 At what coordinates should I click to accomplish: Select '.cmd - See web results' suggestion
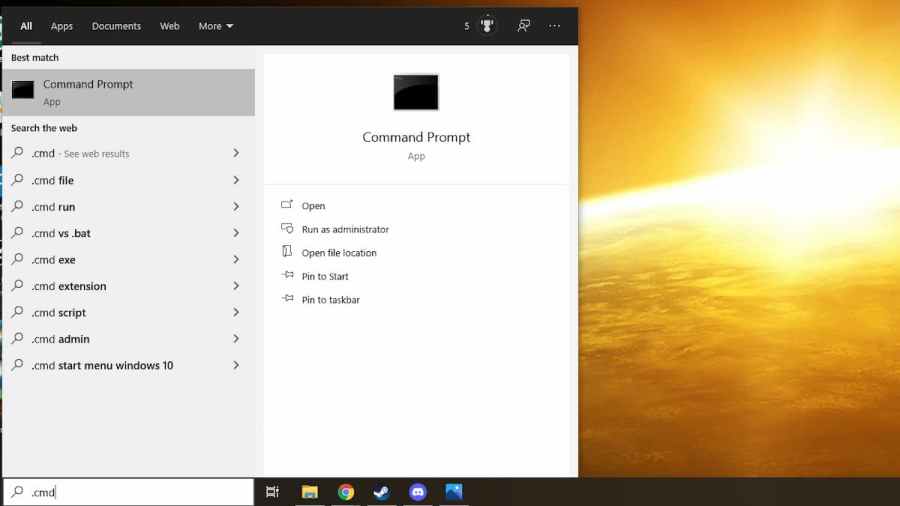click(x=128, y=153)
